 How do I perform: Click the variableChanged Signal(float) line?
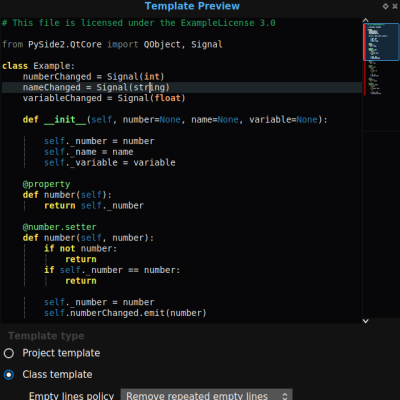tap(104, 98)
